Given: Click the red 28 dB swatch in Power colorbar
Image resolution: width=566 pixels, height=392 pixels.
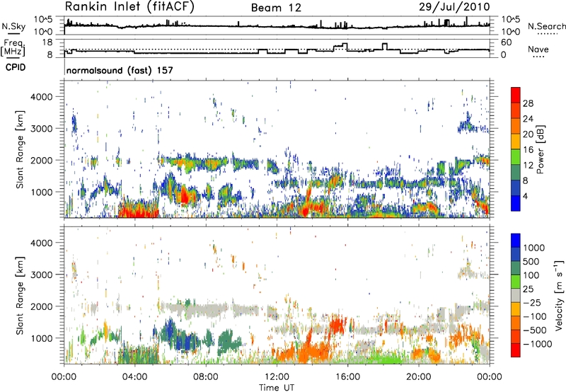Looking at the screenshot, I should pos(516,96).
